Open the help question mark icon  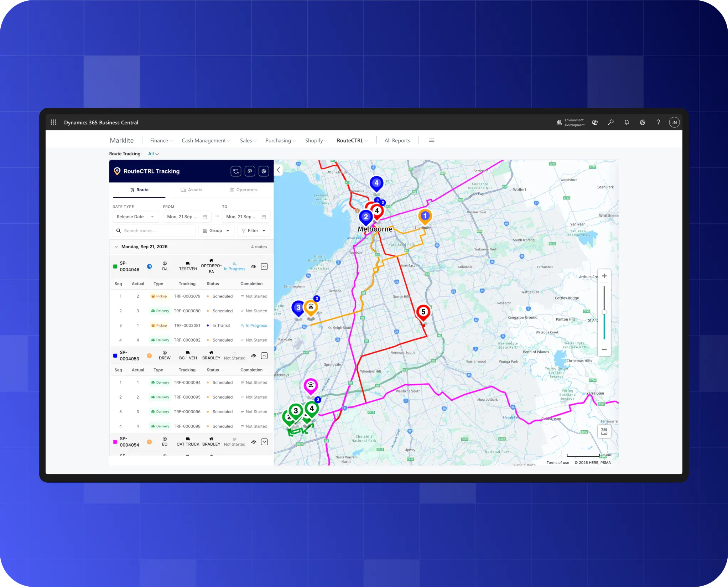pyautogui.click(x=658, y=122)
